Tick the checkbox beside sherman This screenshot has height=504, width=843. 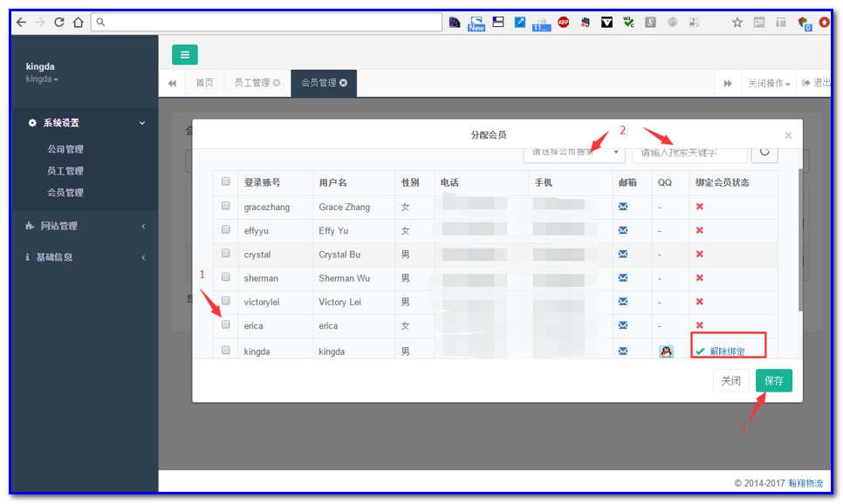pos(226,277)
